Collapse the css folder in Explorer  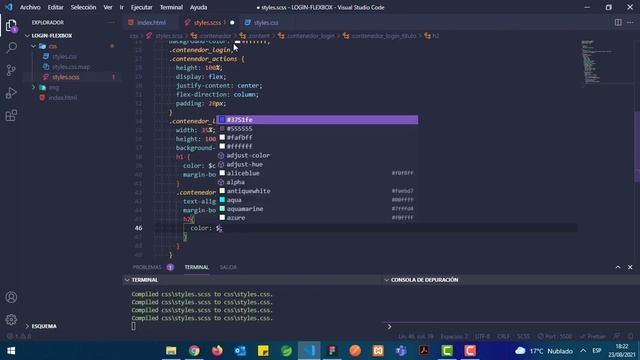tap(33, 46)
